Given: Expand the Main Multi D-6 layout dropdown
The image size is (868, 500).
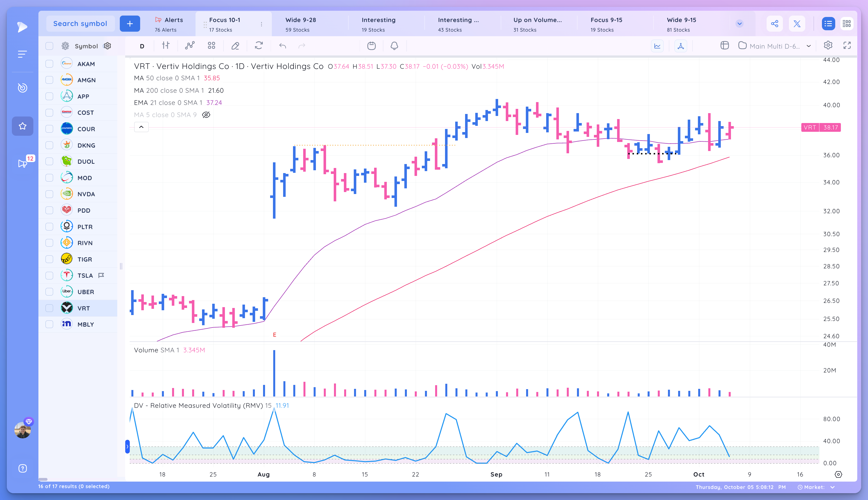Looking at the screenshot, I should 809,46.
